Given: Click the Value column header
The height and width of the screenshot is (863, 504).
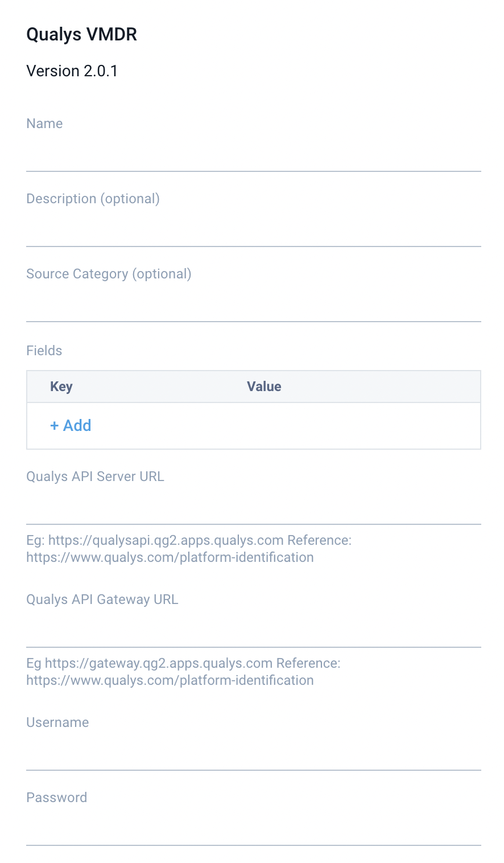Looking at the screenshot, I should 264,387.
